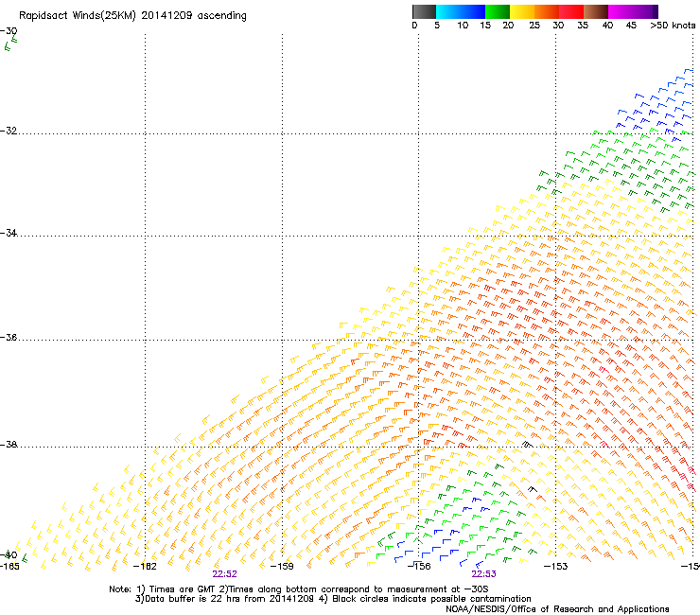The width and height of the screenshot is (700, 615).
Task: Click the orange 25-30 knots legend segment
Action: coord(547,11)
